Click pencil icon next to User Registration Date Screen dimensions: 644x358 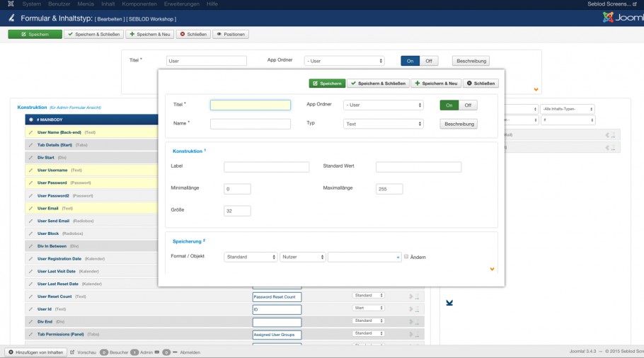(31, 259)
